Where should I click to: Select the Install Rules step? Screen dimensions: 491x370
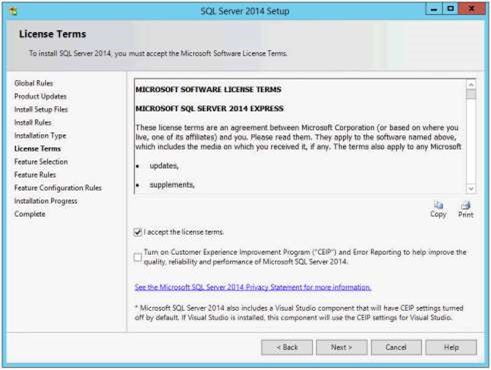[33, 122]
